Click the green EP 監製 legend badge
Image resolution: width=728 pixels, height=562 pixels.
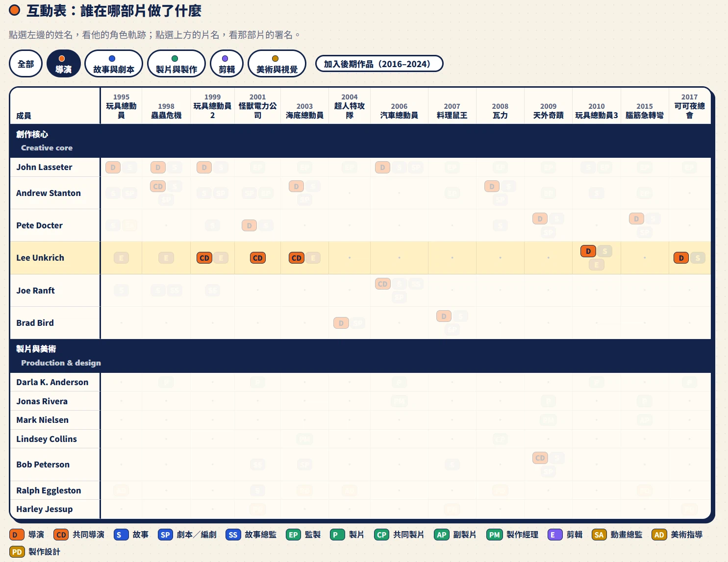click(293, 535)
